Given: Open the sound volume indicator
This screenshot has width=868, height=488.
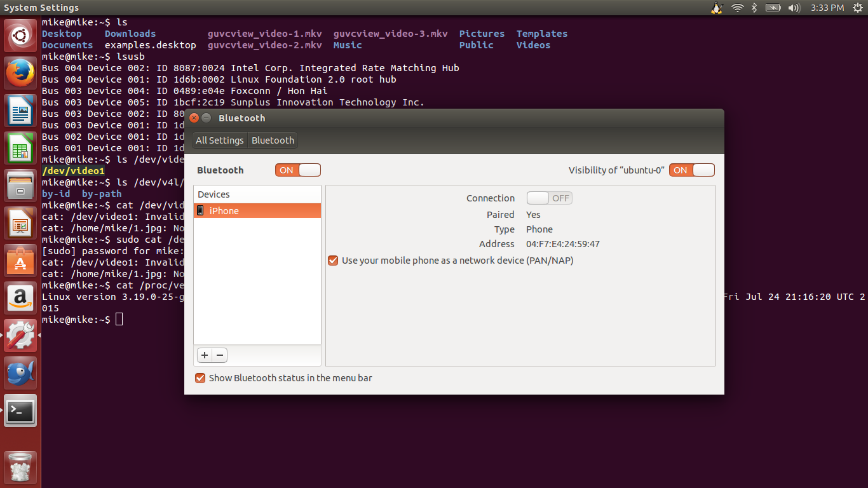Looking at the screenshot, I should [x=794, y=8].
